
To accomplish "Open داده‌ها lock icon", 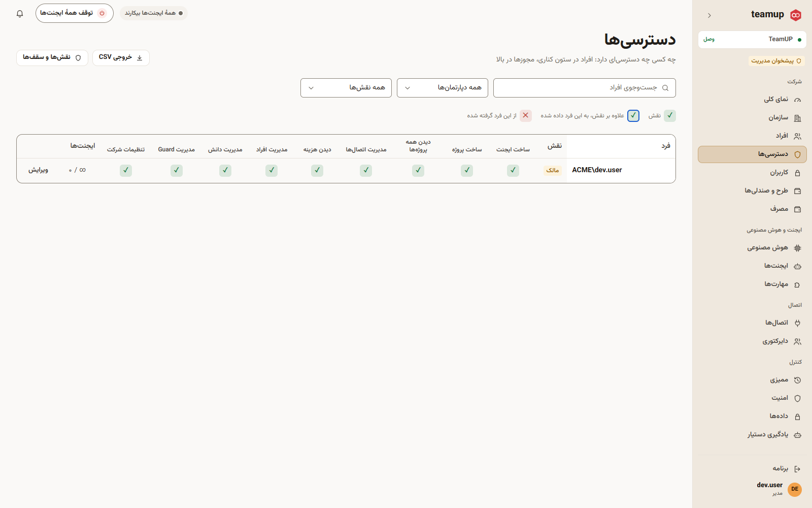I will tap(797, 417).
